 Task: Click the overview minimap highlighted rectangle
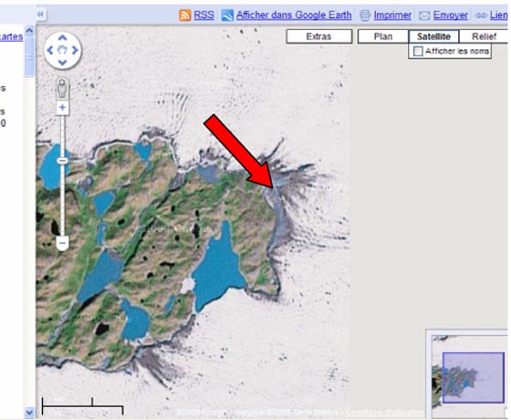tap(474, 378)
